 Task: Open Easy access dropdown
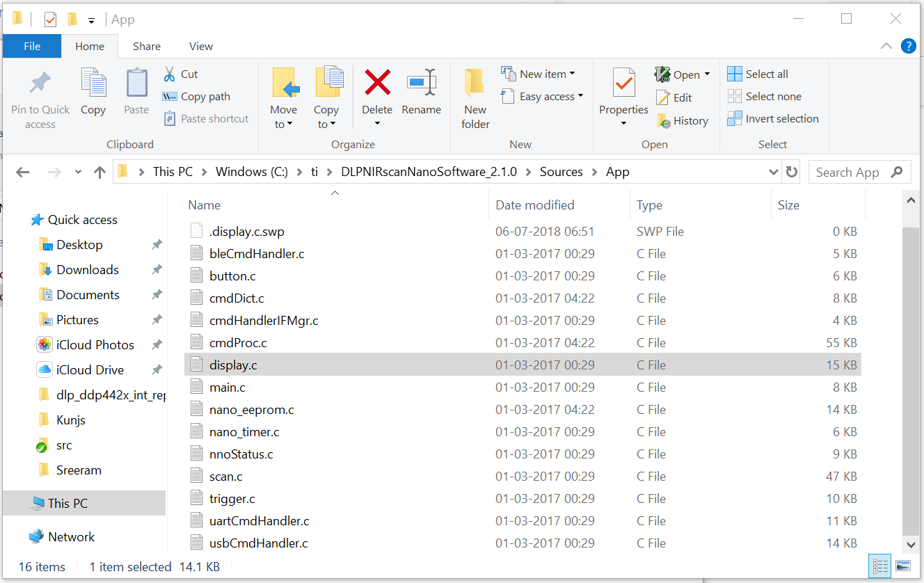(x=542, y=96)
